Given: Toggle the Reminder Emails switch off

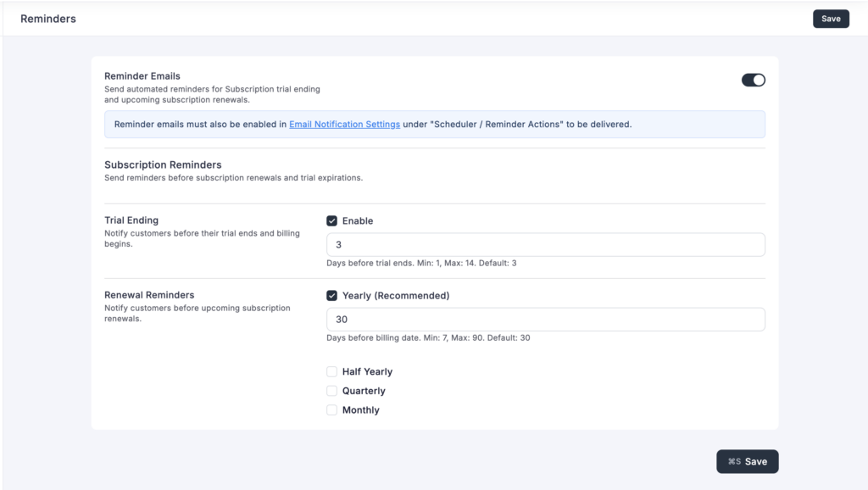Looking at the screenshot, I should 753,80.
